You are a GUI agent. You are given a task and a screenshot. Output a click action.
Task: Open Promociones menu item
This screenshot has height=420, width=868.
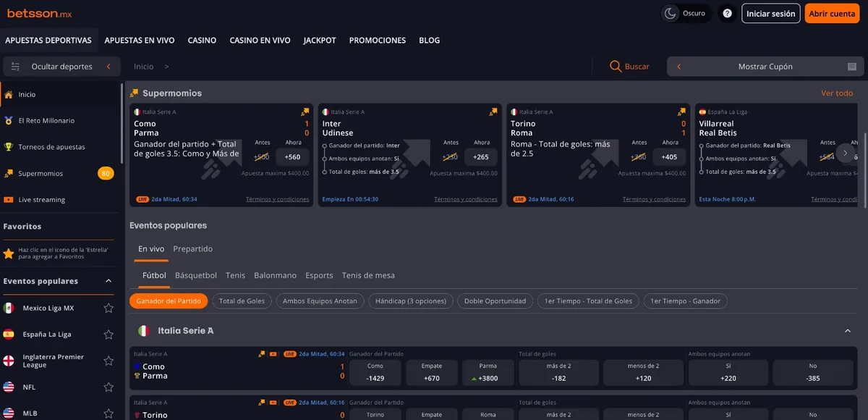click(378, 41)
